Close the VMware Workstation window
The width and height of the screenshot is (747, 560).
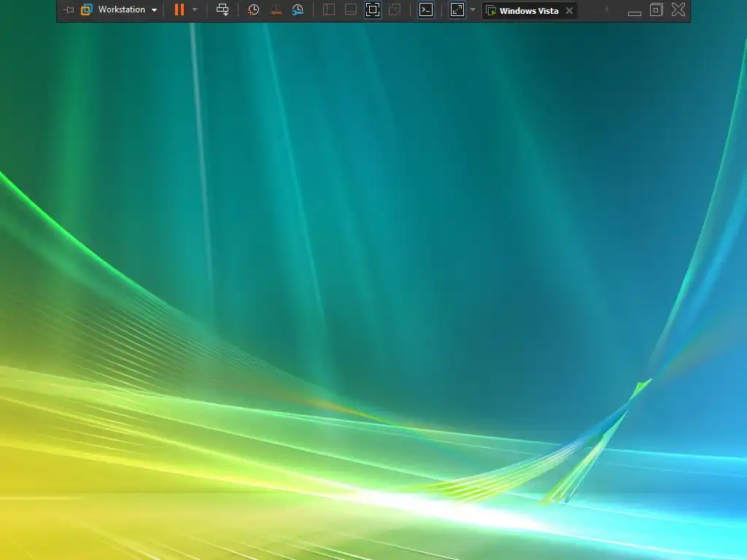[678, 9]
